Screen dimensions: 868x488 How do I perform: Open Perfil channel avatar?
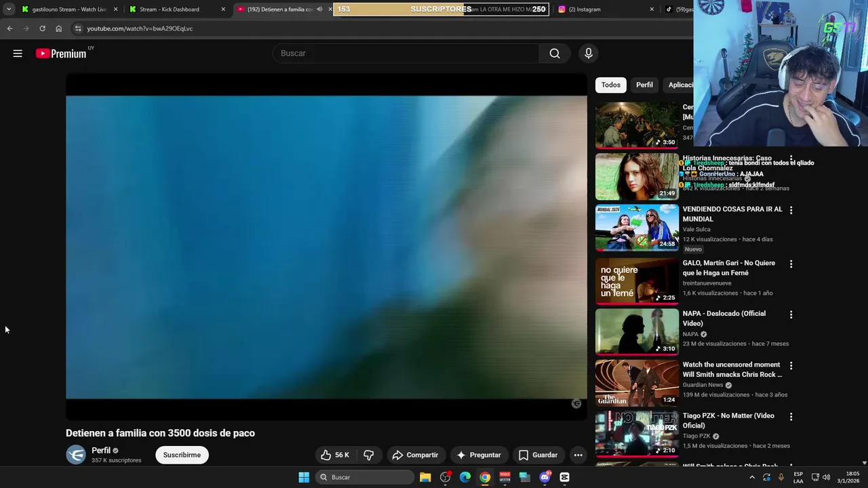pyautogui.click(x=76, y=455)
